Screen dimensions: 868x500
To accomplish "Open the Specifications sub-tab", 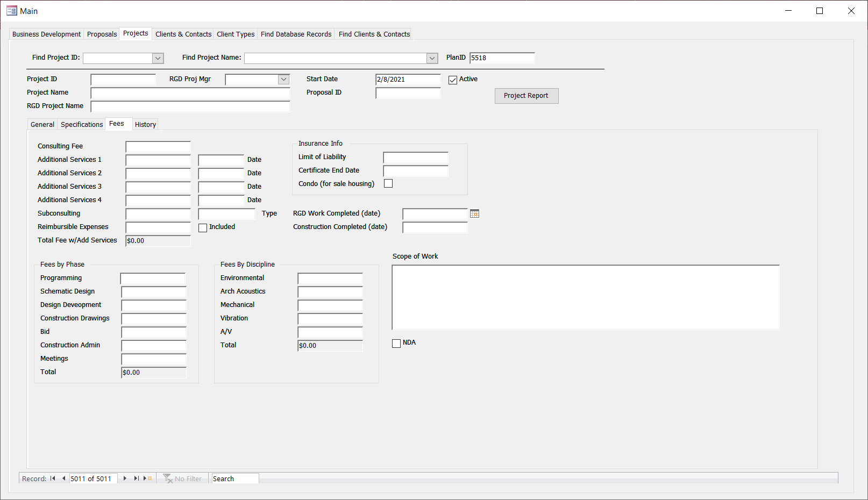I will pyautogui.click(x=82, y=124).
